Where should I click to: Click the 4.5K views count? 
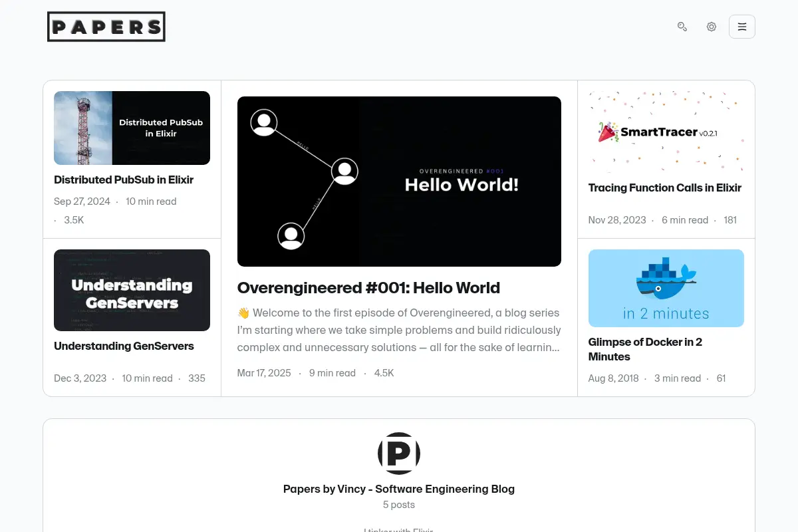(x=384, y=373)
